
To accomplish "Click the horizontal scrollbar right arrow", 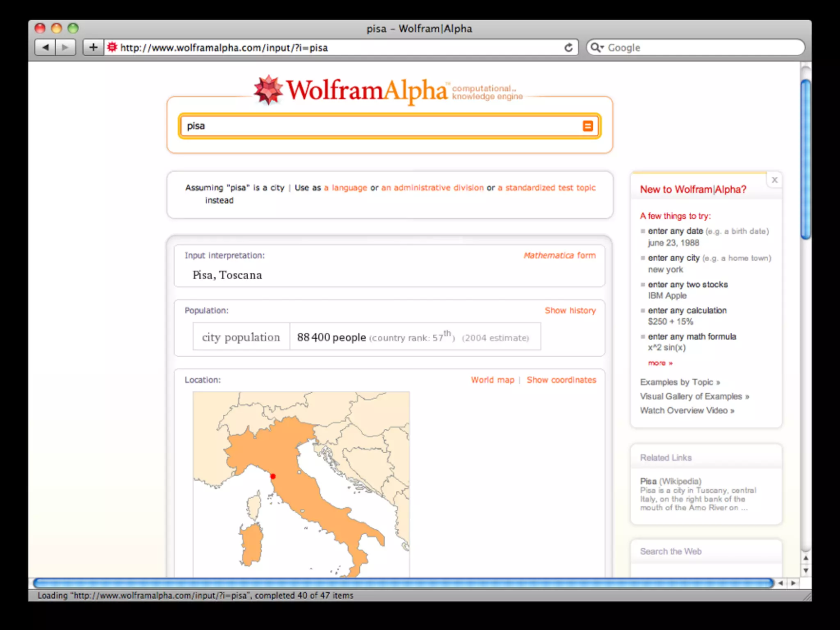I will point(793,583).
